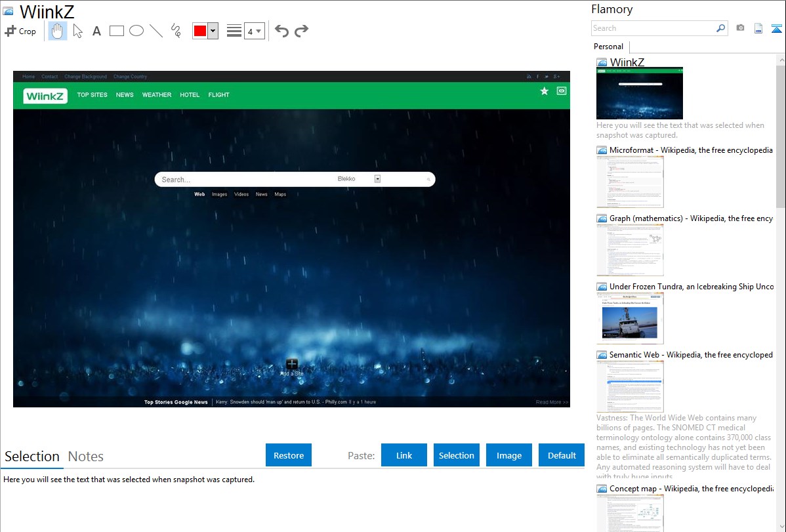Select the Crop tool

point(20,31)
